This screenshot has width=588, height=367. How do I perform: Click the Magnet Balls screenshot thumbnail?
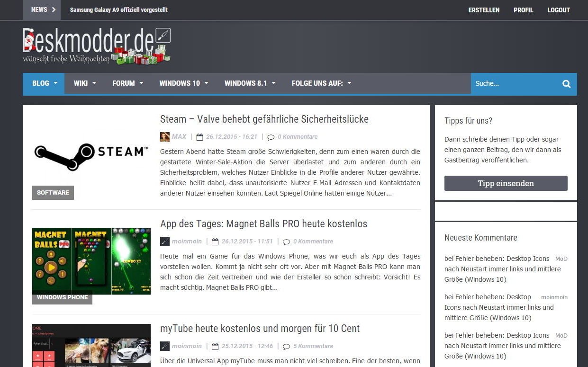(x=91, y=261)
